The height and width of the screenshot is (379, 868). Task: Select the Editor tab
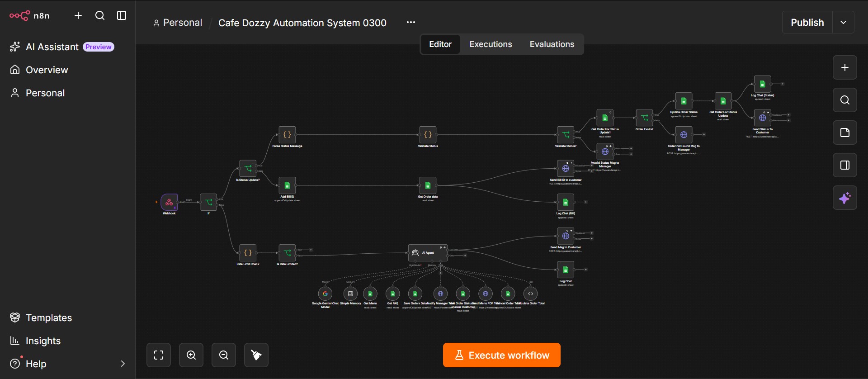[x=440, y=44]
